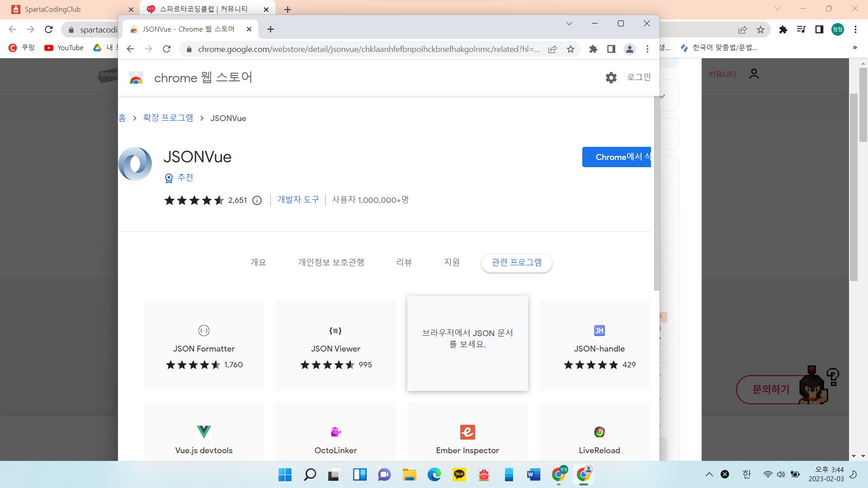
Task: Click the 로그인 link
Action: click(x=639, y=77)
